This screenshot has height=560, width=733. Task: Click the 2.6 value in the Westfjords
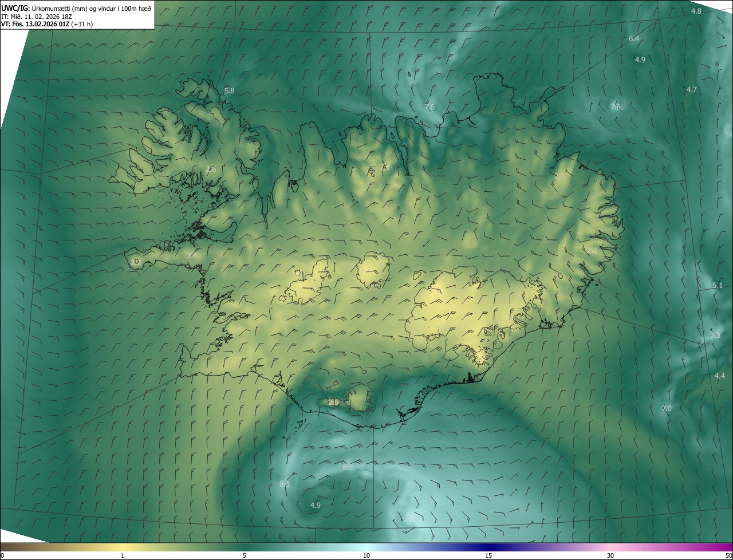[x=211, y=169]
